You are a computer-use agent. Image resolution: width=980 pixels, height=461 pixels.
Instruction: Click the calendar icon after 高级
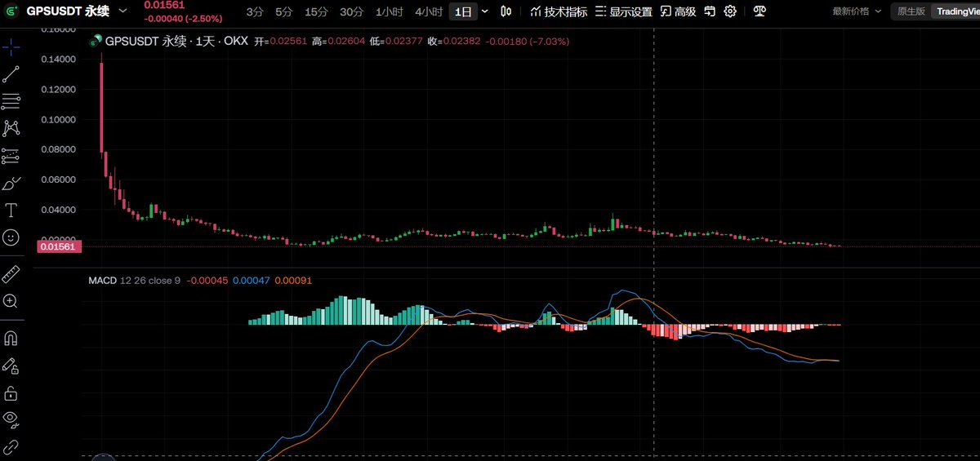(710, 11)
